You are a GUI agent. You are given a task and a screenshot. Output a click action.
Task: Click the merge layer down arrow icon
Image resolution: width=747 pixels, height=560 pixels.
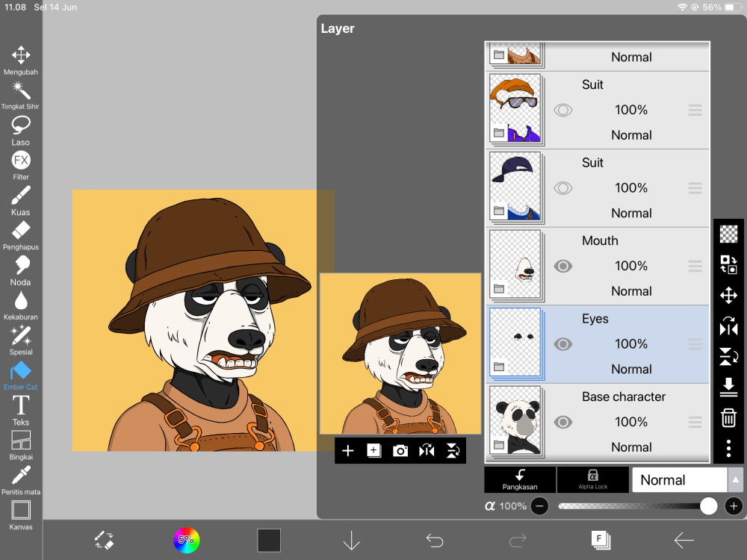(728, 387)
